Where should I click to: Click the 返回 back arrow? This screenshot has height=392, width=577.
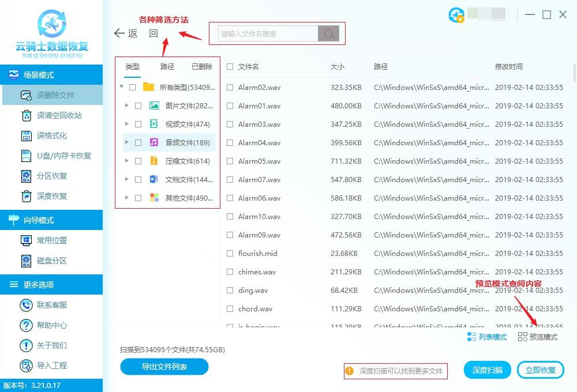click(x=119, y=33)
